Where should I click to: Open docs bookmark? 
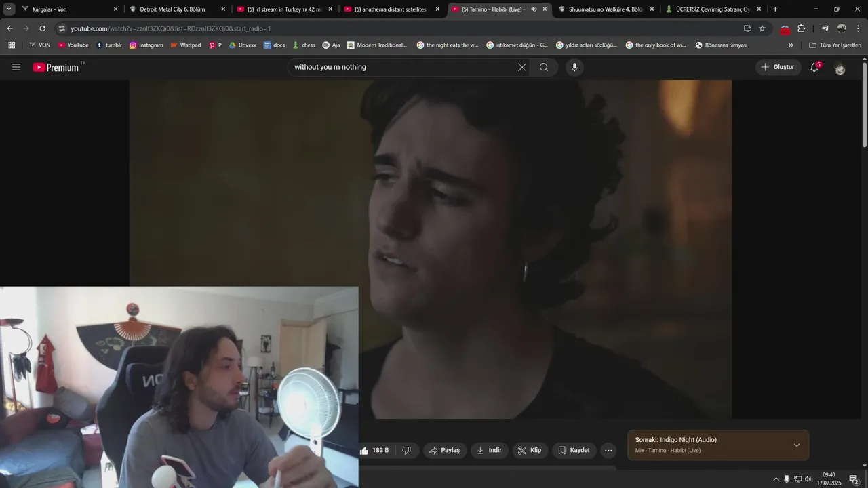click(274, 45)
